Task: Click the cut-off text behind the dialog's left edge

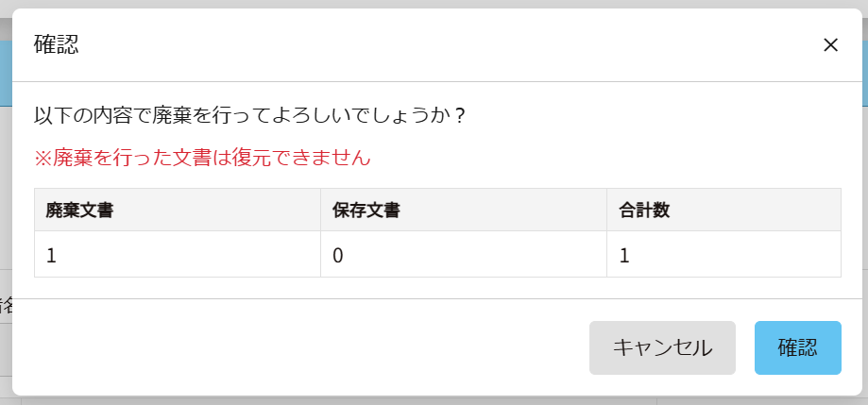Action: 5,305
